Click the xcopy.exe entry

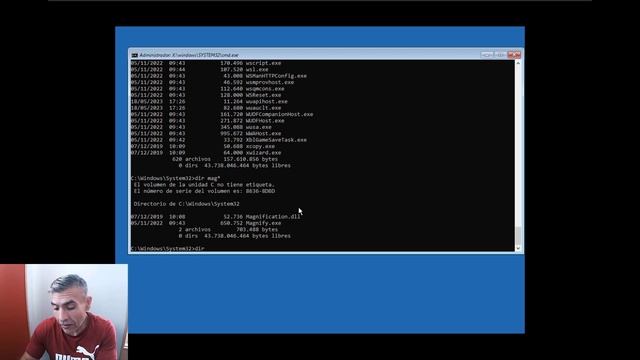[260, 147]
